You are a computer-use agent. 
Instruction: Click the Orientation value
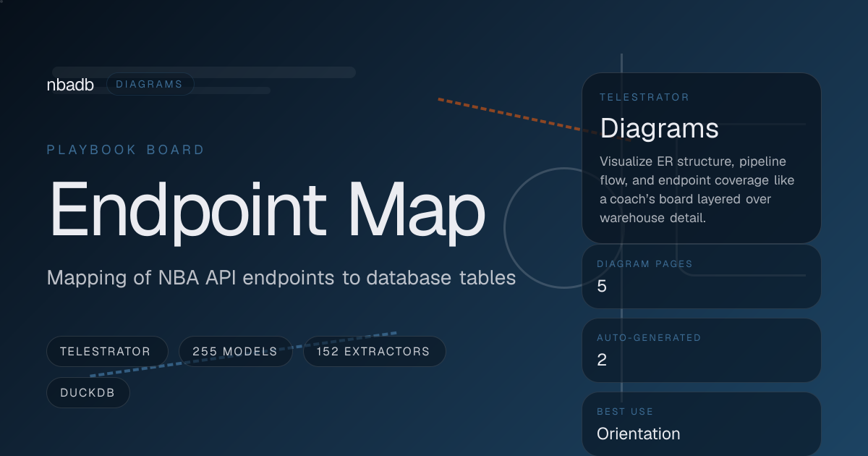point(639,434)
